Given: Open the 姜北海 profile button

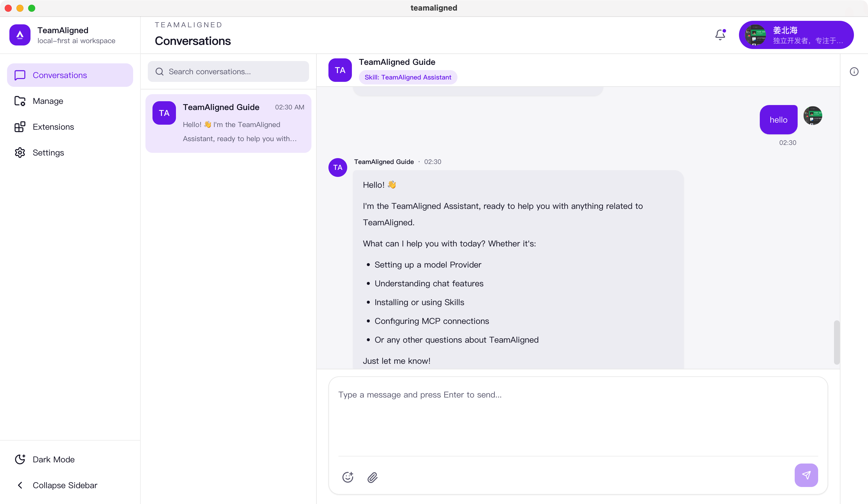Looking at the screenshot, I should (x=796, y=35).
